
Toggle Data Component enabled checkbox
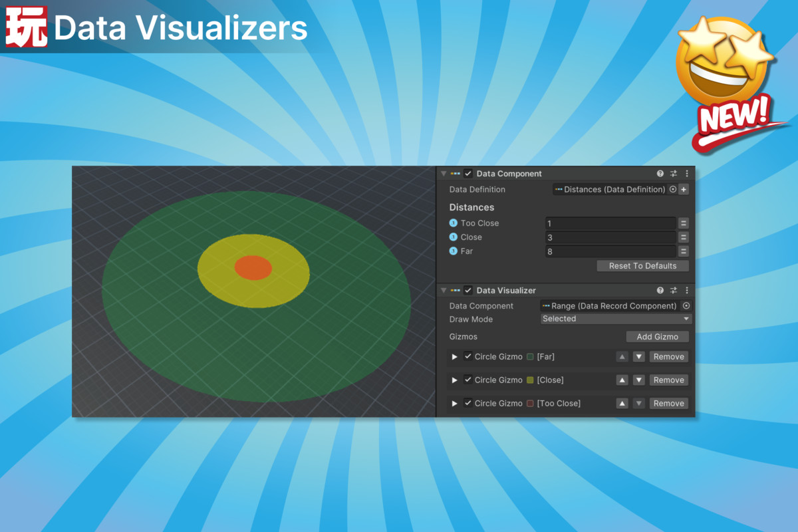tap(468, 174)
